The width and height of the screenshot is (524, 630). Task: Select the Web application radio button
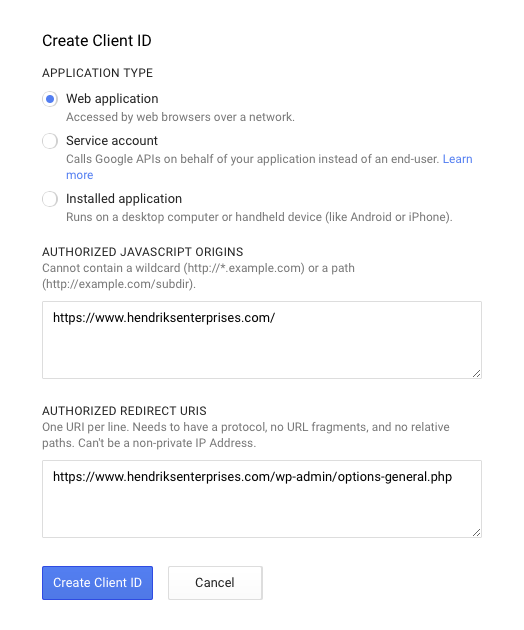(50, 99)
